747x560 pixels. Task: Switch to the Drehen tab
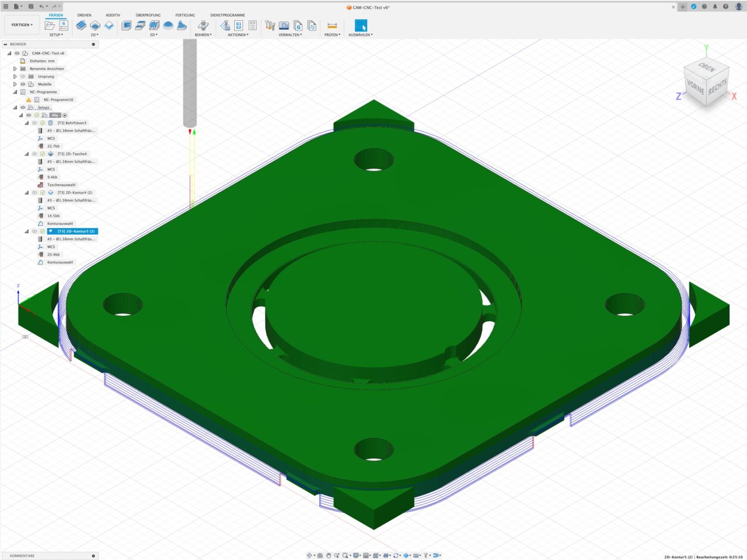84,15
